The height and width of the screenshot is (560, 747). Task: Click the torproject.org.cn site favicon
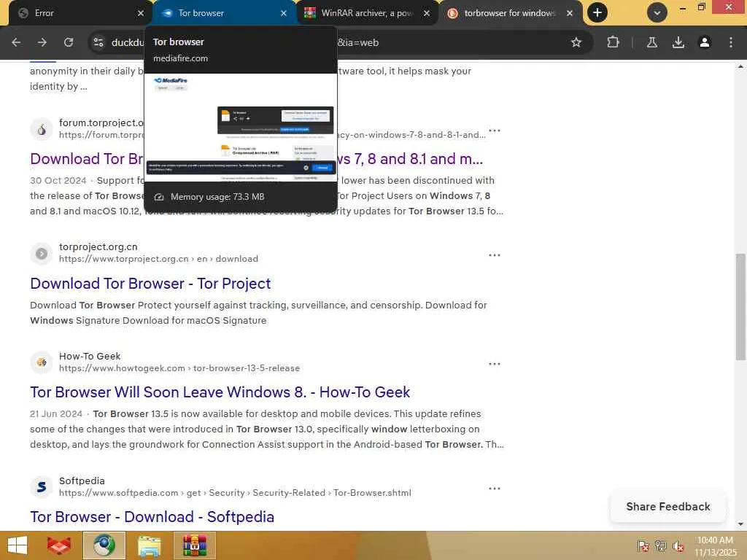[42, 253]
